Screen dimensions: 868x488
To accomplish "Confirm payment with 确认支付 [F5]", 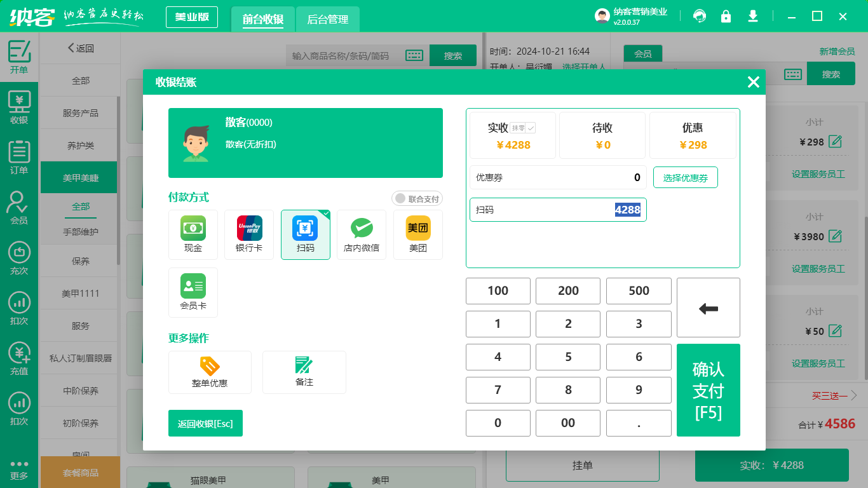I will [708, 390].
